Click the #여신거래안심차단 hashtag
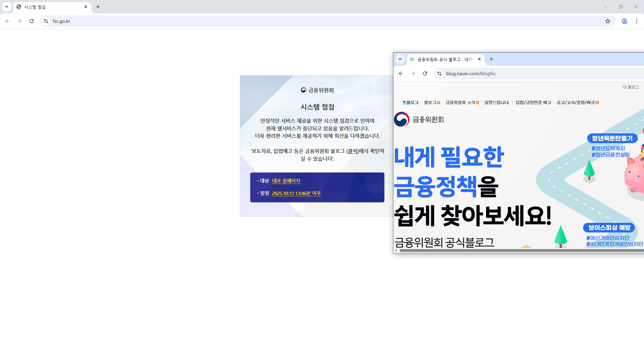This screenshot has width=644, height=349. (x=607, y=238)
